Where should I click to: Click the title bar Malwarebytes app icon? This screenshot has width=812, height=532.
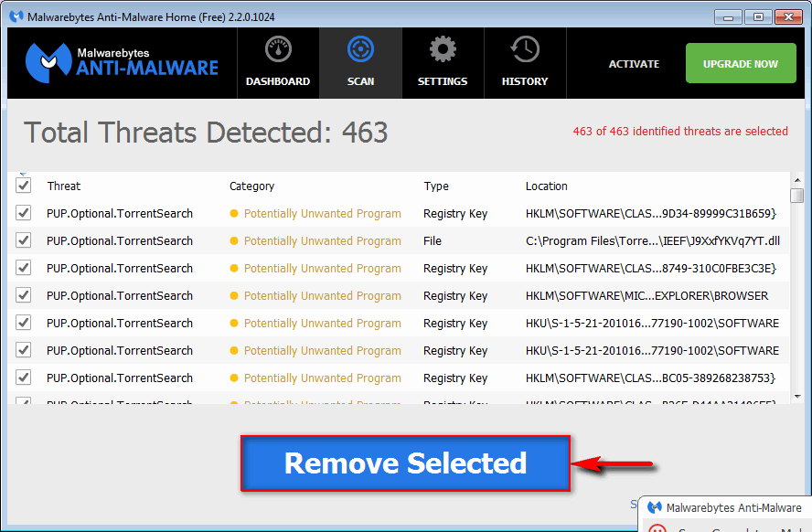pos(16,16)
